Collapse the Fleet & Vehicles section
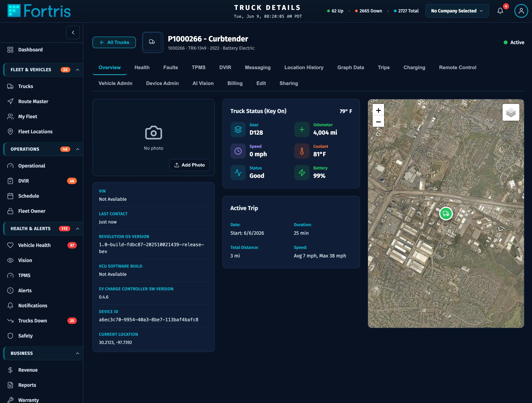This screenshot has height=403, width=532. (77, 70)
